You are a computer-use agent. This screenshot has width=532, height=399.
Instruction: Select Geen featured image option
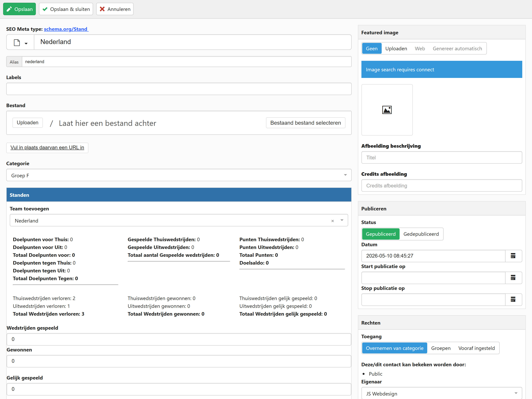pos(372,48)
